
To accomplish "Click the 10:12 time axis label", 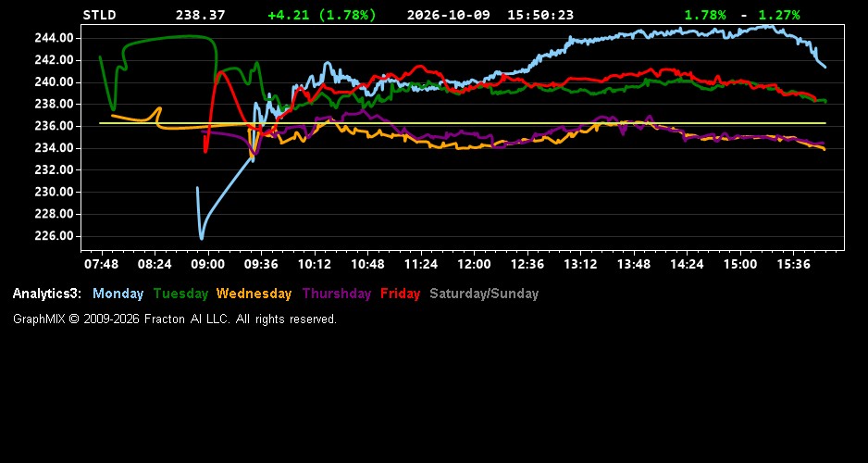I will point(315,265).
